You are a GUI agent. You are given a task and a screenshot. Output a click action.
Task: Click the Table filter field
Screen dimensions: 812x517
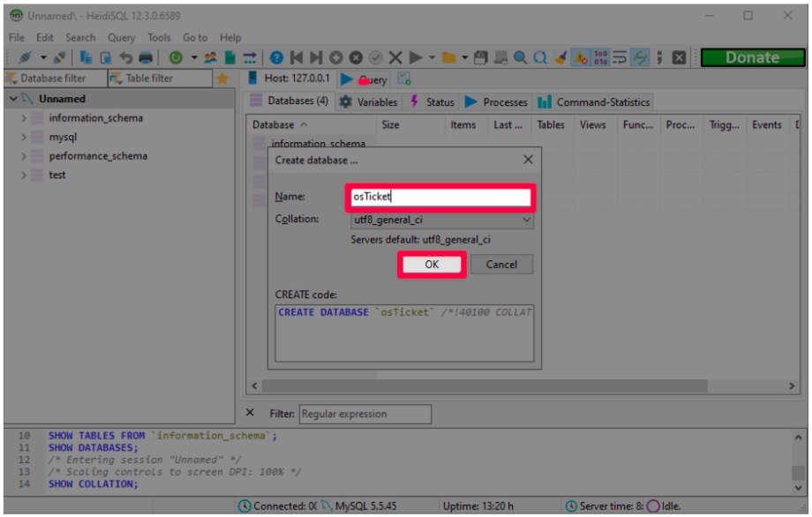coord(160,79)
